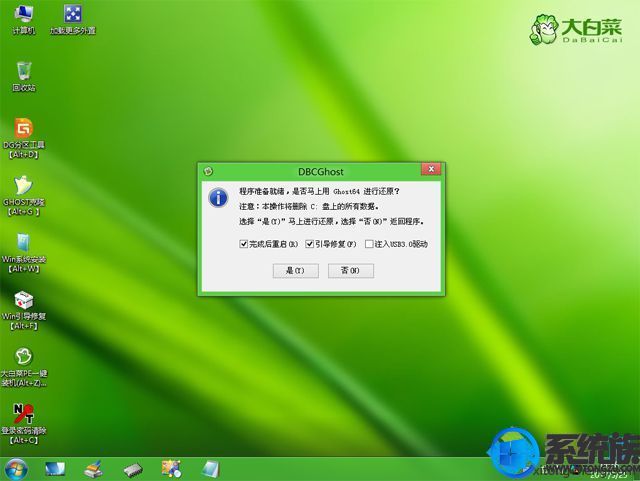This screenshot has height=481, width=640.
Task: Click the 注意：本操作将删除 C: warning line
Action: (309, 207)
